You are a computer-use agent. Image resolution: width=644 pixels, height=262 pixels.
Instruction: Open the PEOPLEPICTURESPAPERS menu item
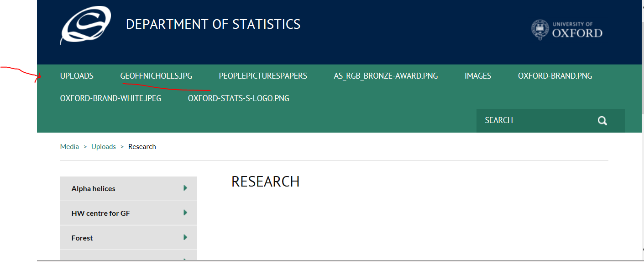pos(263,76)
